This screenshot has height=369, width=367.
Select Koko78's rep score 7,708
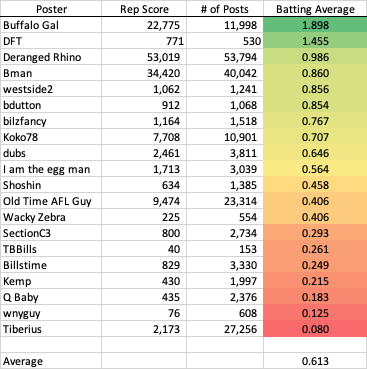click(x=144, y=137)
